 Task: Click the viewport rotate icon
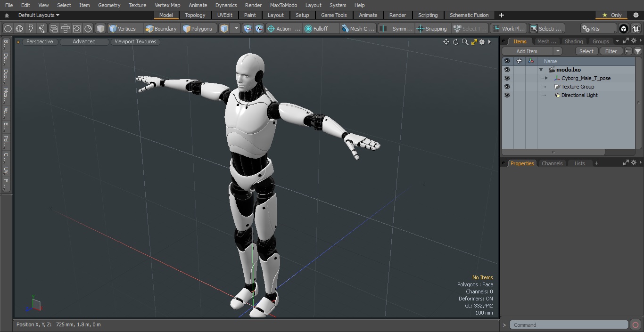coord(455,42)
